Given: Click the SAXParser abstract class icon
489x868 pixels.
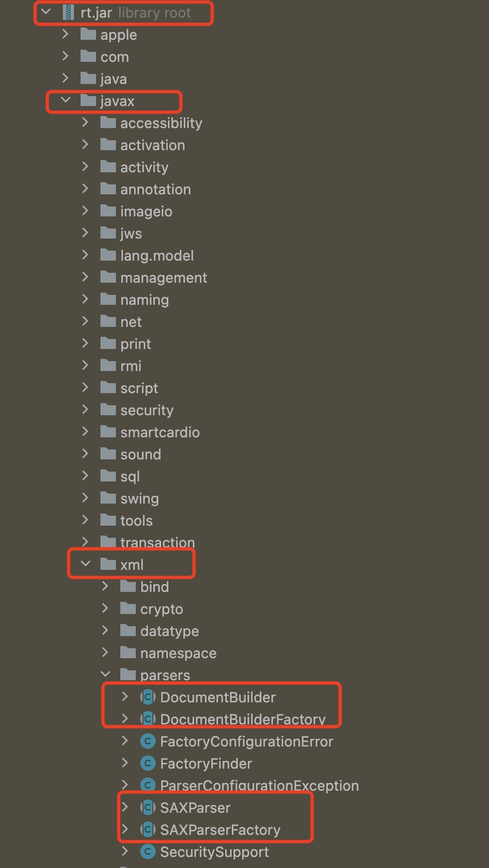Looking at the screenshot, I should coord(147,808).
